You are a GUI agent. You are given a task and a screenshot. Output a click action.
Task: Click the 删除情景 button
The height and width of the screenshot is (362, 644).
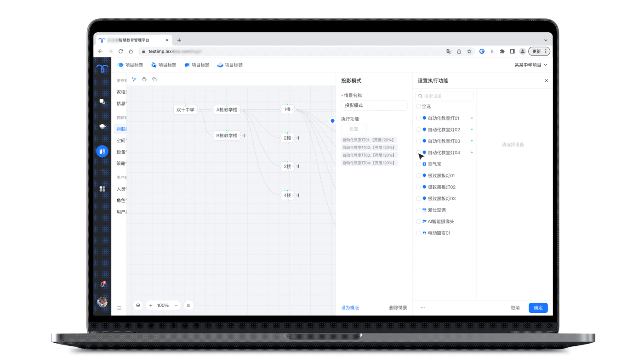point(398,308)
